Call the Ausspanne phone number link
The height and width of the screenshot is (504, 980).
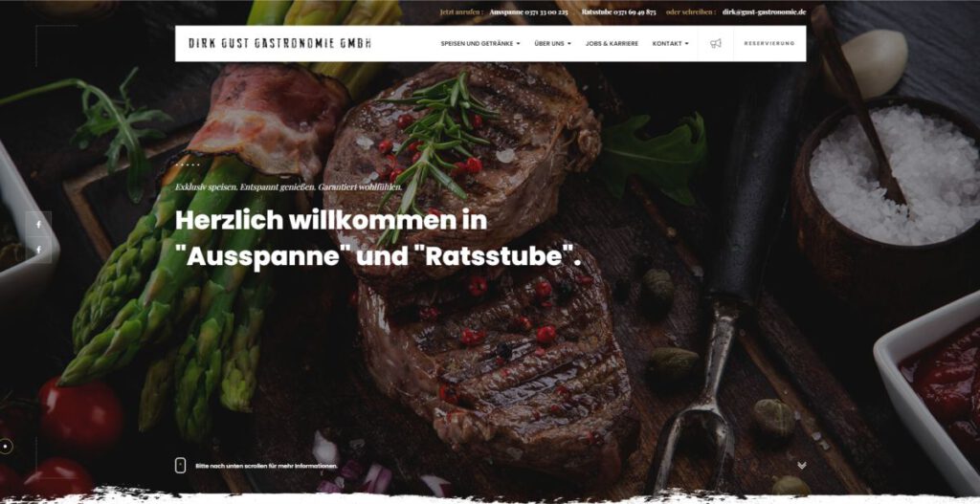pyautogui.click(x=528, y=11)
